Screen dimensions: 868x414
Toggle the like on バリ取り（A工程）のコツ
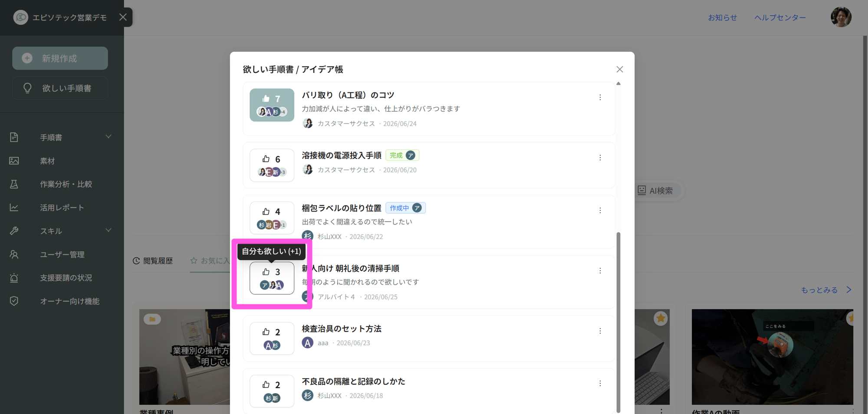[272, 105]
